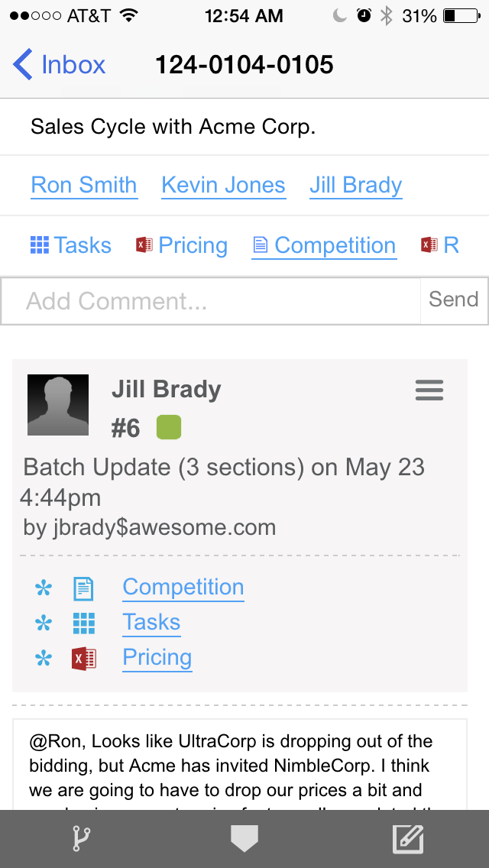Screen dimensions: 489x868
Task: Tap Jill Brady's avatar thumbnail
Action: click(x=58, y=405)
